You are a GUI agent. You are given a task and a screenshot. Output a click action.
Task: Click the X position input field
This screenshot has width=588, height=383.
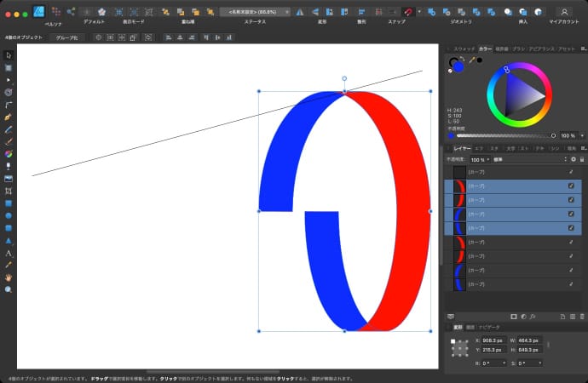click(494, 342)
